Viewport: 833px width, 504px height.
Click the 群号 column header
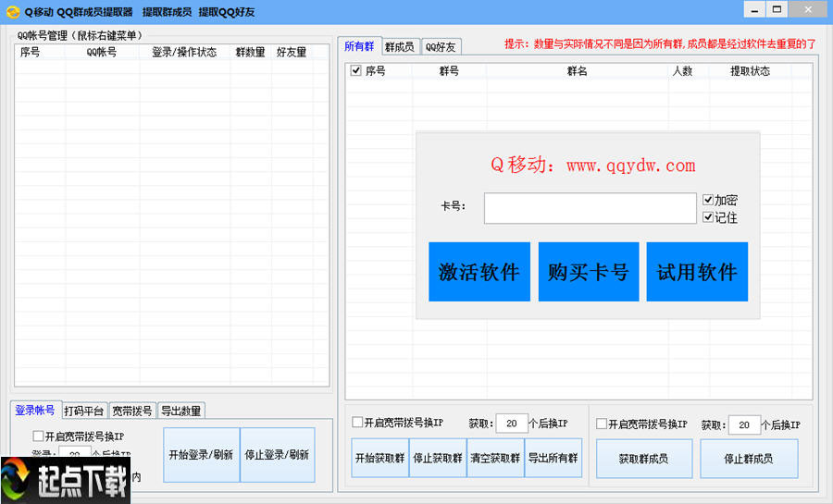click(x=449, y=71)
